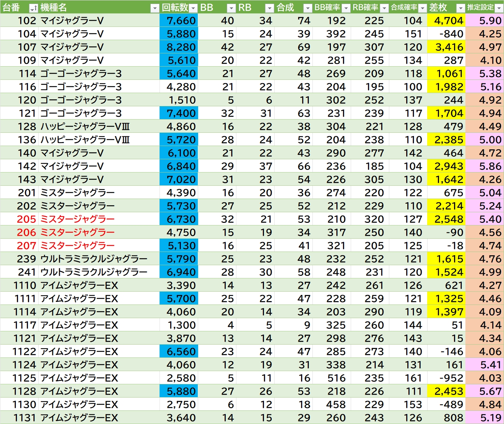
Task: Open the RB確率 column filter dropdown
Action: click(x=384, y=8)
